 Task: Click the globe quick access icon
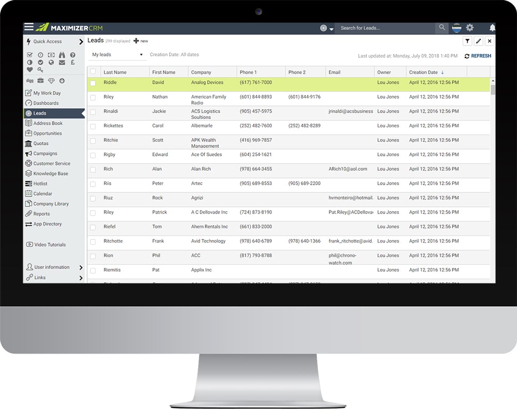pos(51,62)
